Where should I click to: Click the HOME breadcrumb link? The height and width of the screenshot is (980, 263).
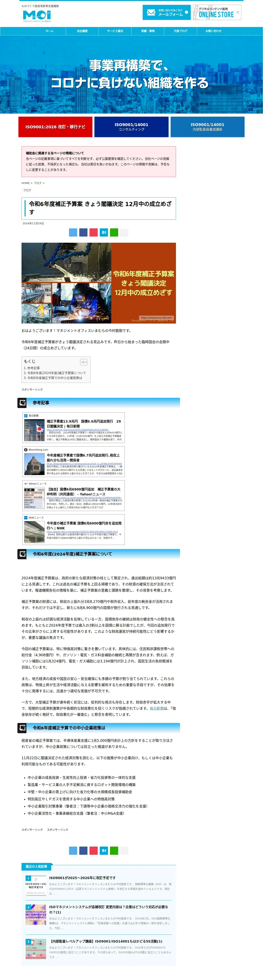point(25,183)
